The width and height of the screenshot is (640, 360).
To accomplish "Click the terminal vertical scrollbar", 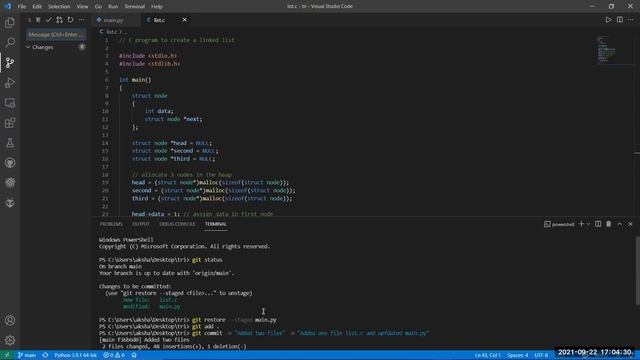I will pos(638,270).
